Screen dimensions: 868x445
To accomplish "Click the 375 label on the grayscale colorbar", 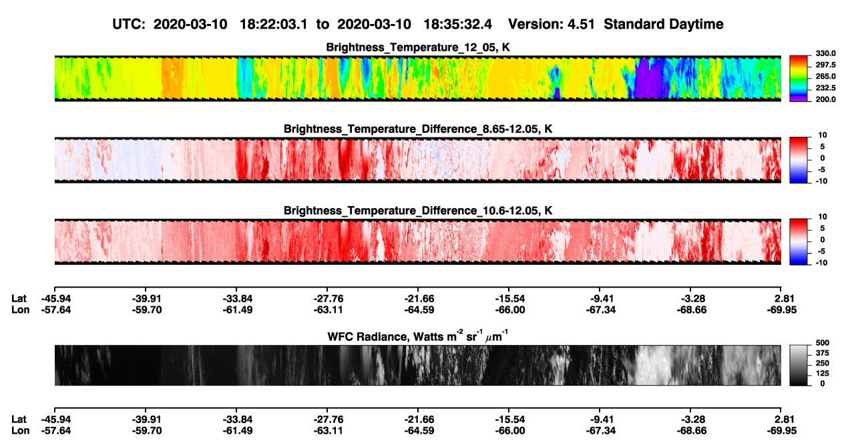I will (822, 353).
